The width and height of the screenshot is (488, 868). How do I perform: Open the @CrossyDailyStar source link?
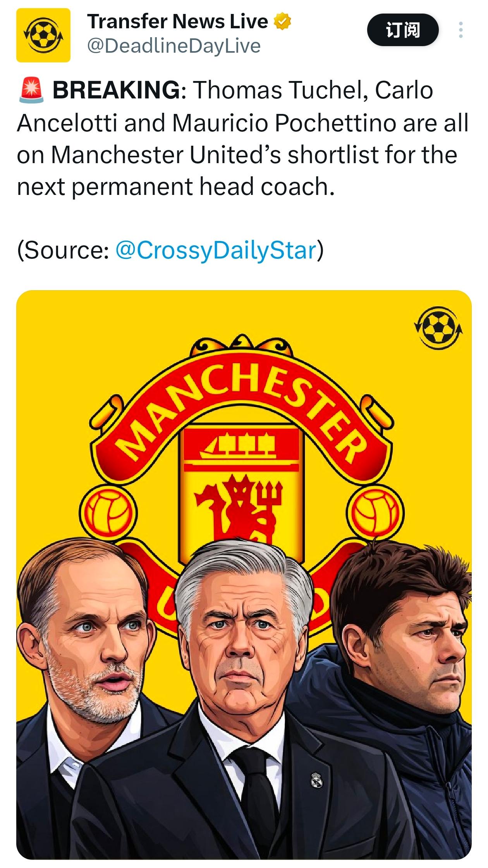[216, 250]
